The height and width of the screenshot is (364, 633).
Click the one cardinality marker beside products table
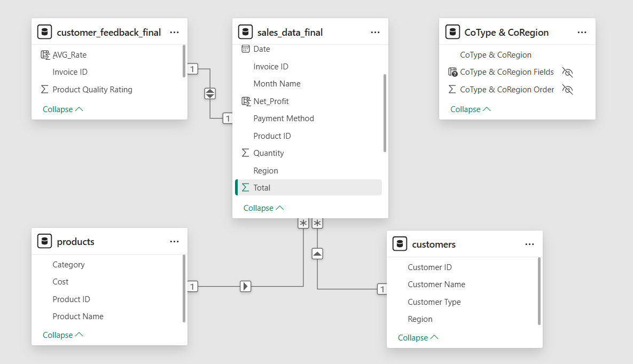point(192,287)
